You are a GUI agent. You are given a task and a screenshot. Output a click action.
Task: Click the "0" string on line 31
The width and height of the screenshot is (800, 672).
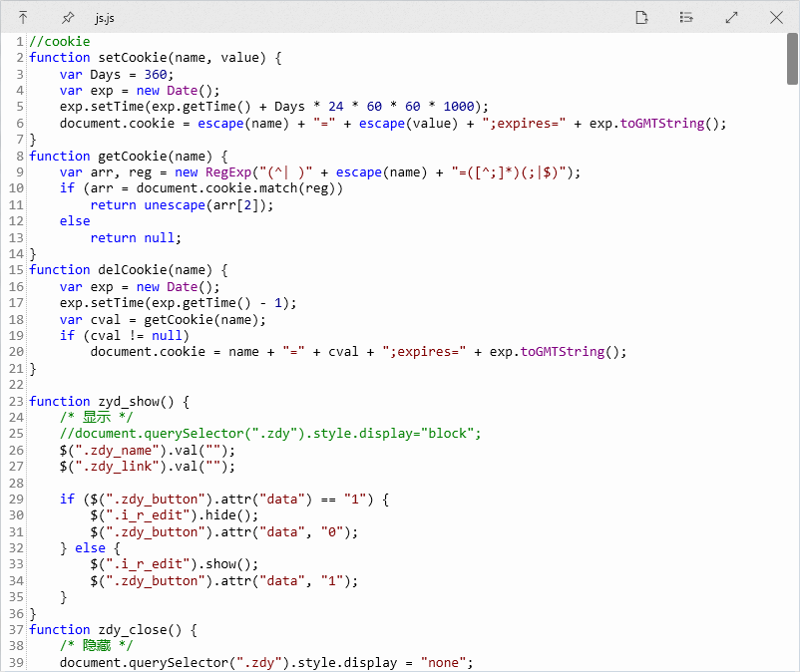(x=332, y=532)
